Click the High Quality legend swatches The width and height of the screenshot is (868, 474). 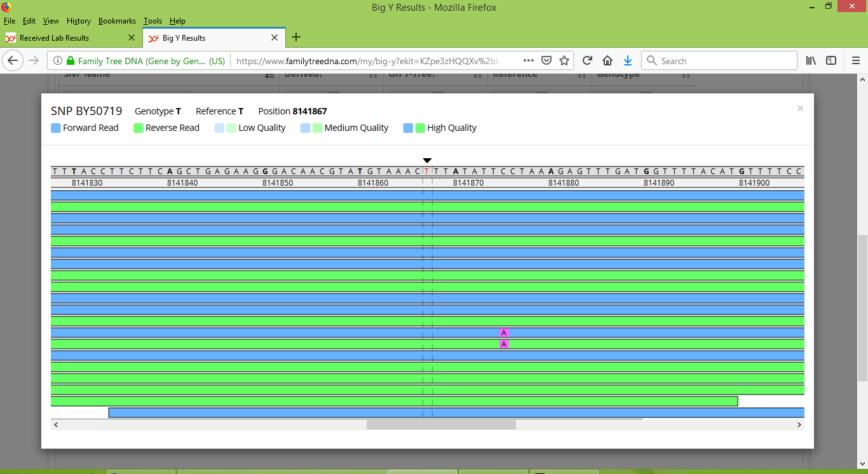(414, 128)
